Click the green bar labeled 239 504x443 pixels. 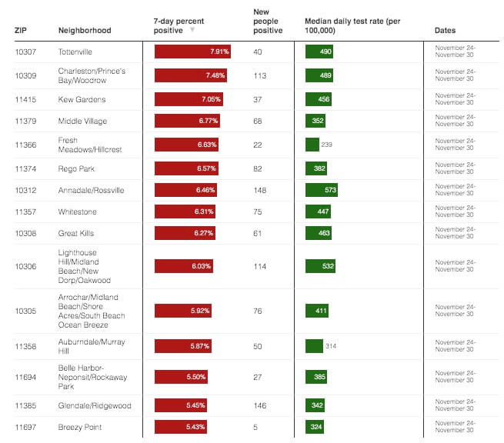point(312,145)
